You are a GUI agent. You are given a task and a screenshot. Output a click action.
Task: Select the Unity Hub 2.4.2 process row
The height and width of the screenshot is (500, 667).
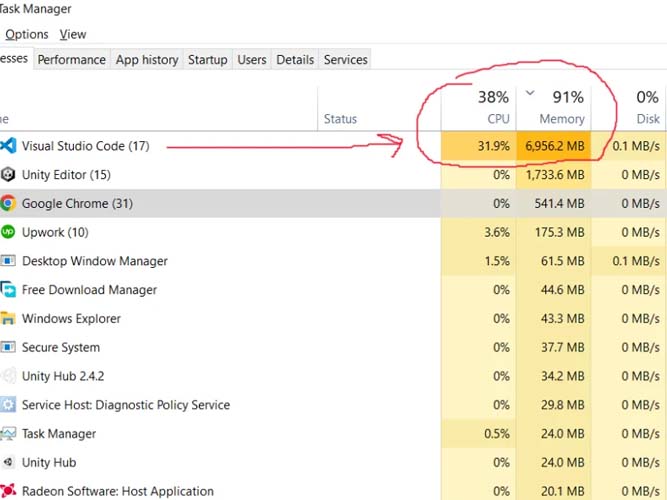tap(63, 376)
